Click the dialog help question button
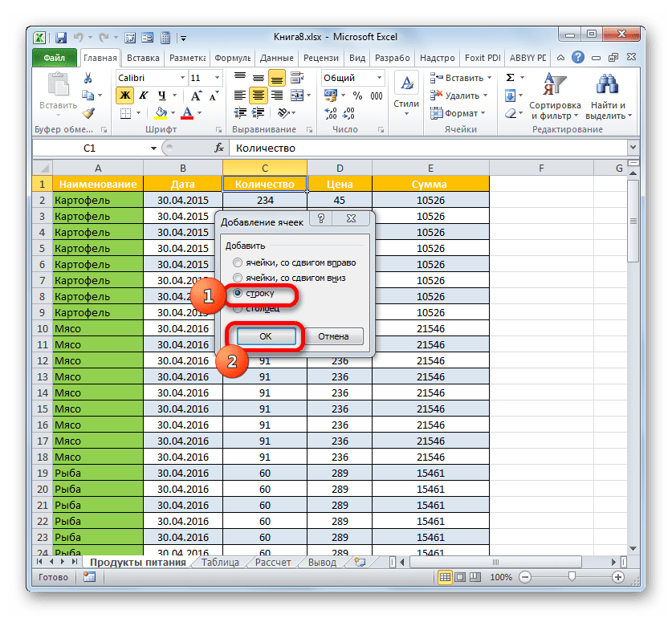672x618 pixels. coord(321,218)
